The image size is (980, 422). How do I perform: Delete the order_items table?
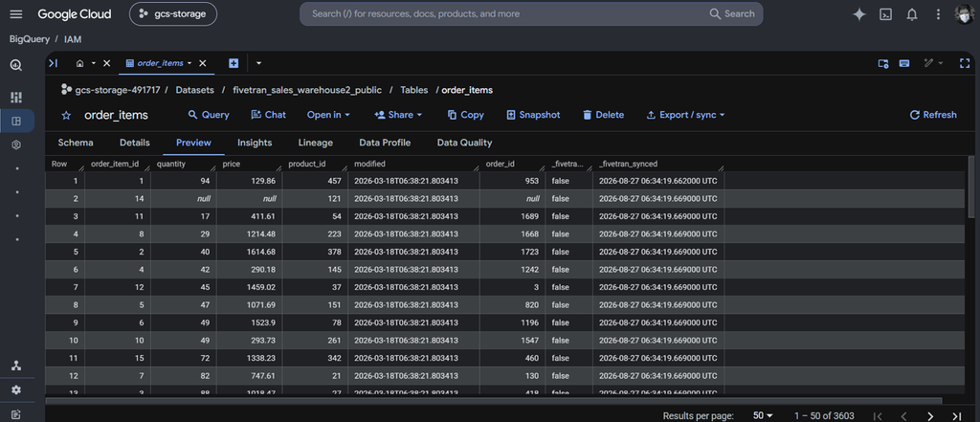click(603, 115)
